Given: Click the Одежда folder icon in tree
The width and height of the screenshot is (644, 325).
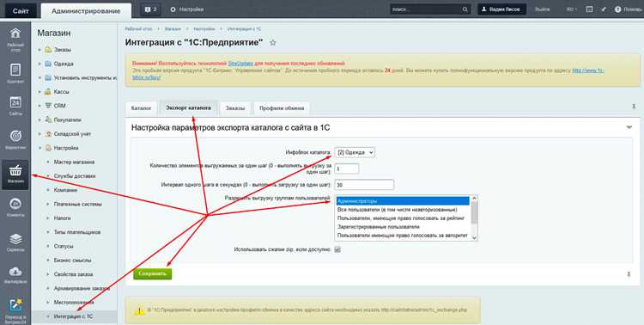Looking at the screenshot, I should click(x=48, y=64).
